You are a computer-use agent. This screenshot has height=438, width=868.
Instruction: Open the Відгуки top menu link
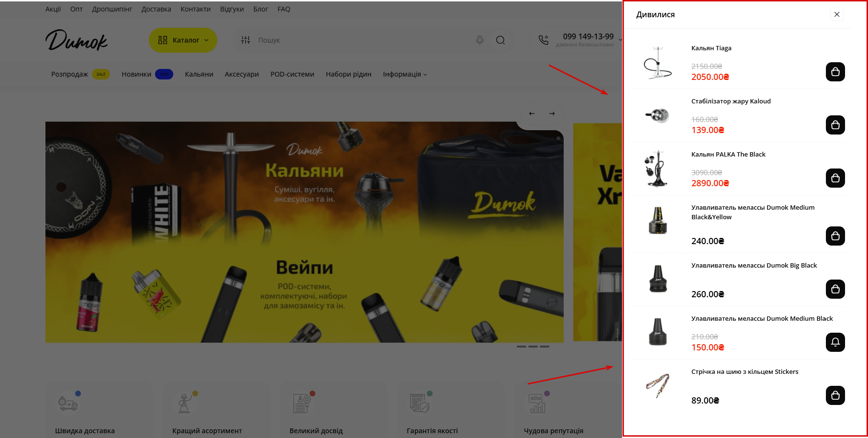[x=232, y=9]
